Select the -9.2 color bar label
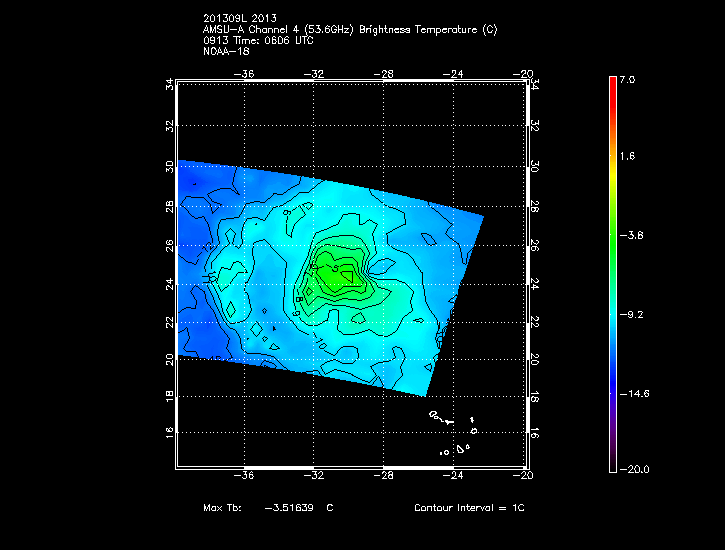The height and width of the screenshot is (550, 725). click(629, 314)
